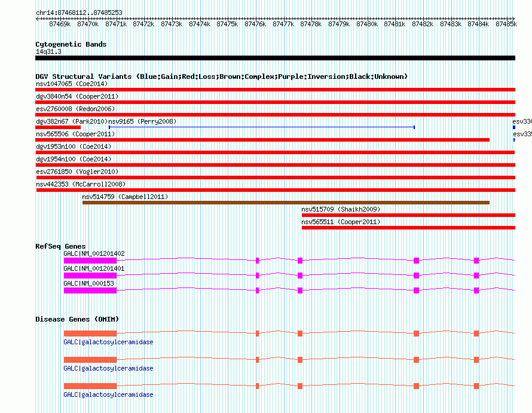Open the GALC|NM_000153 transcript label
The image size is (532, 413).
tap(88, 283)
